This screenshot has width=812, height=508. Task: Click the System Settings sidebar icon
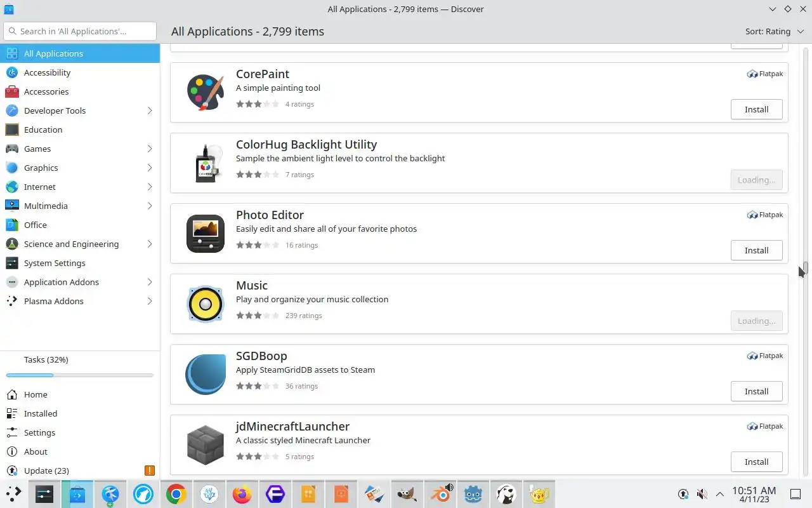11,263
